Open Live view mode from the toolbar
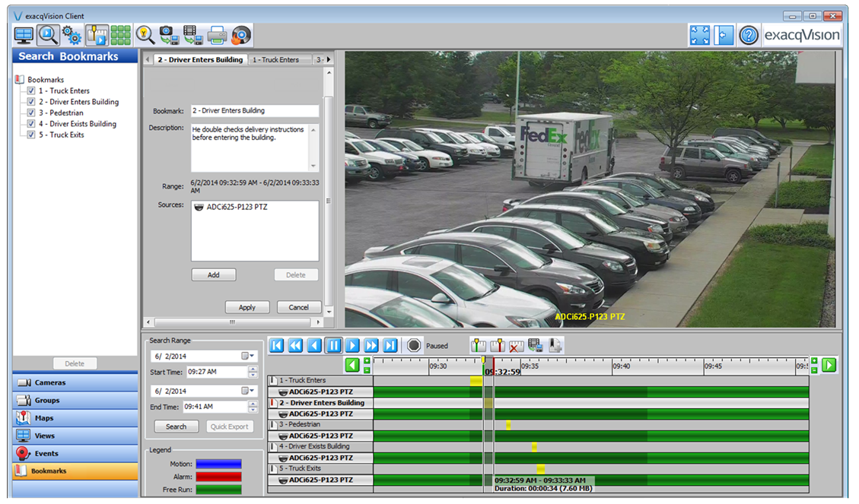 coord(24,34)
